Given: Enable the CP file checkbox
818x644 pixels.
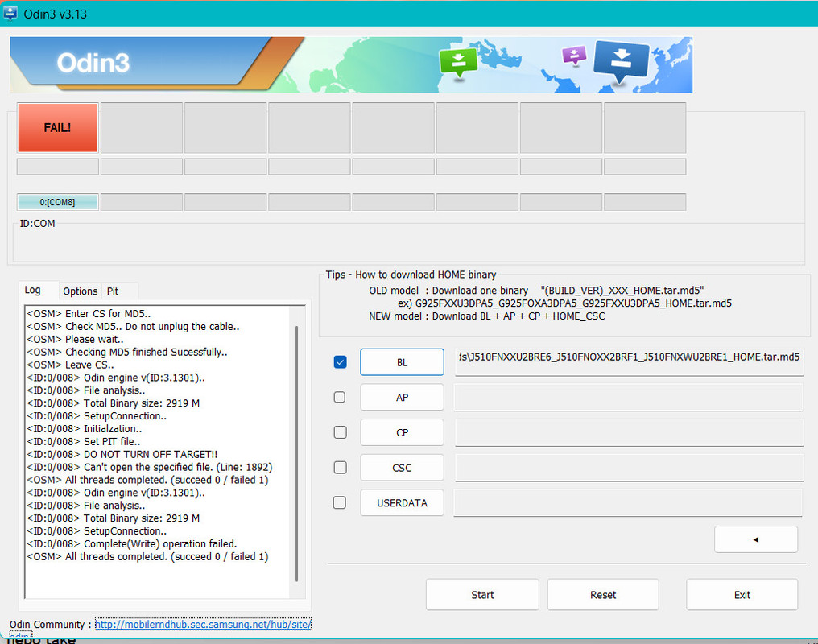Looking at the screenshot, I should 340,432.
